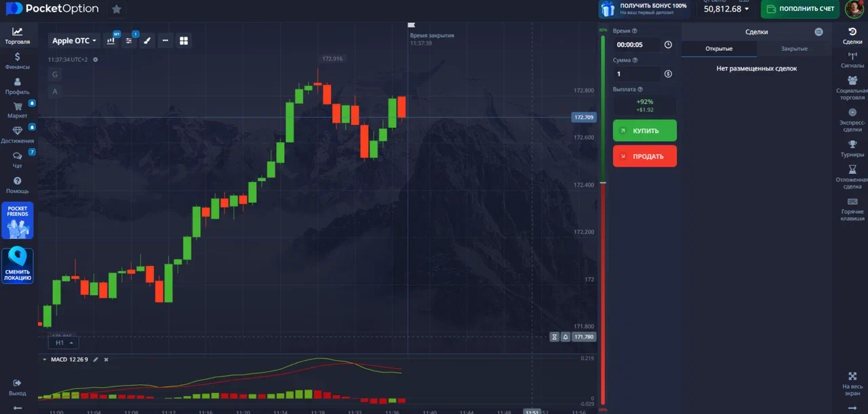Click the green Купить buy button
The height and width of the screenshot is (414, 868).
point(644,130)
